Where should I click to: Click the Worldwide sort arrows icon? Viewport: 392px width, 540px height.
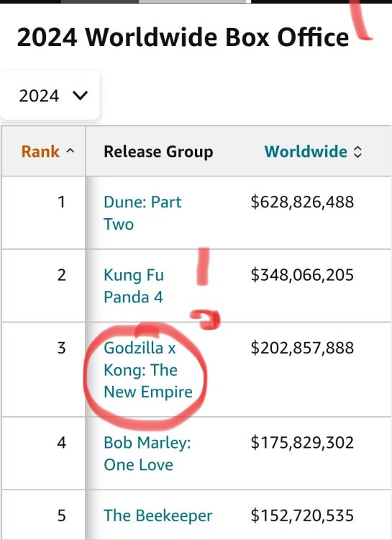pos(357,151)
